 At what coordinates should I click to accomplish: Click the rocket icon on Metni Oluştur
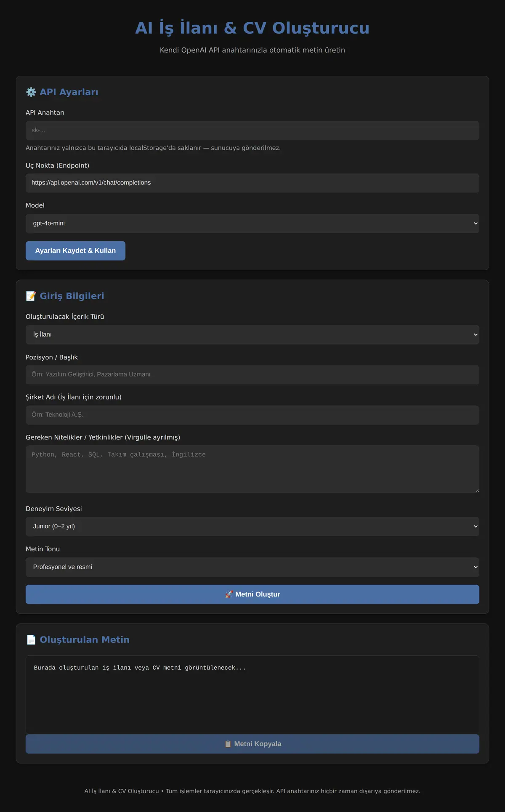pyautogui.click(x=229, y=594)
